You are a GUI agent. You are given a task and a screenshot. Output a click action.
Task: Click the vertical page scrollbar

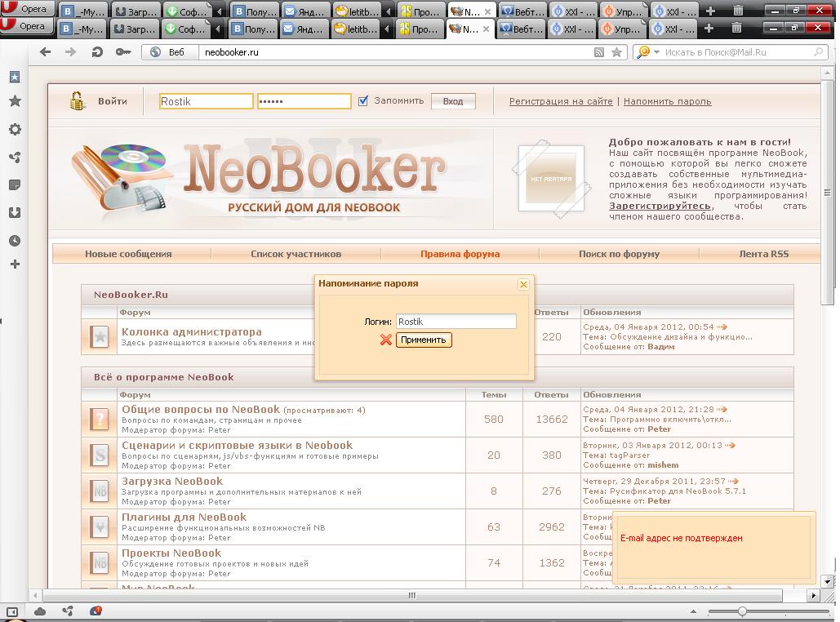pyautogui.click(x=827, y=192)
